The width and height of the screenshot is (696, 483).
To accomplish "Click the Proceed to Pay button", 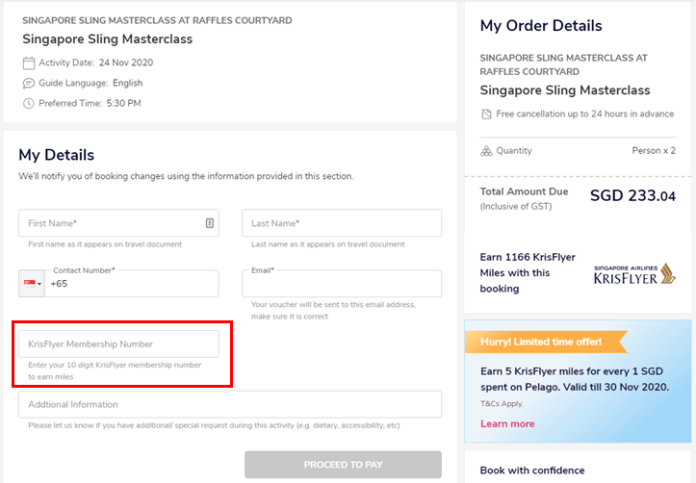I will pyautogui.click(x=343, y=464).
